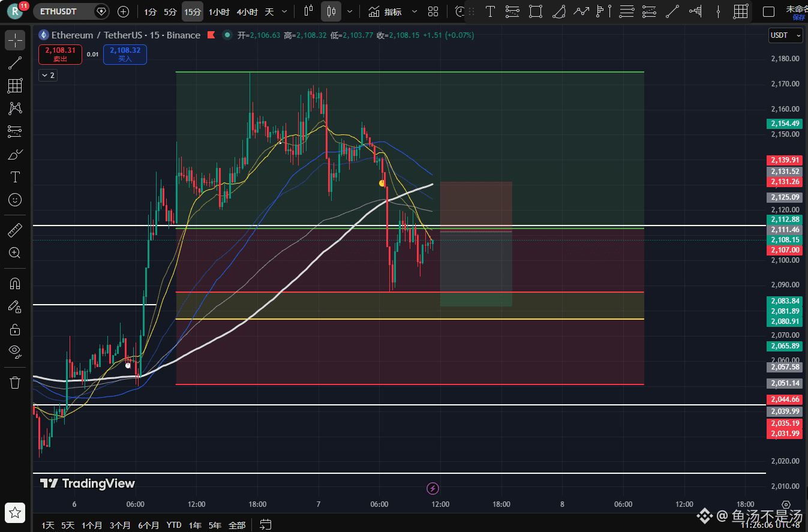
Task: Toggle lock all drawings
Action: [x=15, y=329]
